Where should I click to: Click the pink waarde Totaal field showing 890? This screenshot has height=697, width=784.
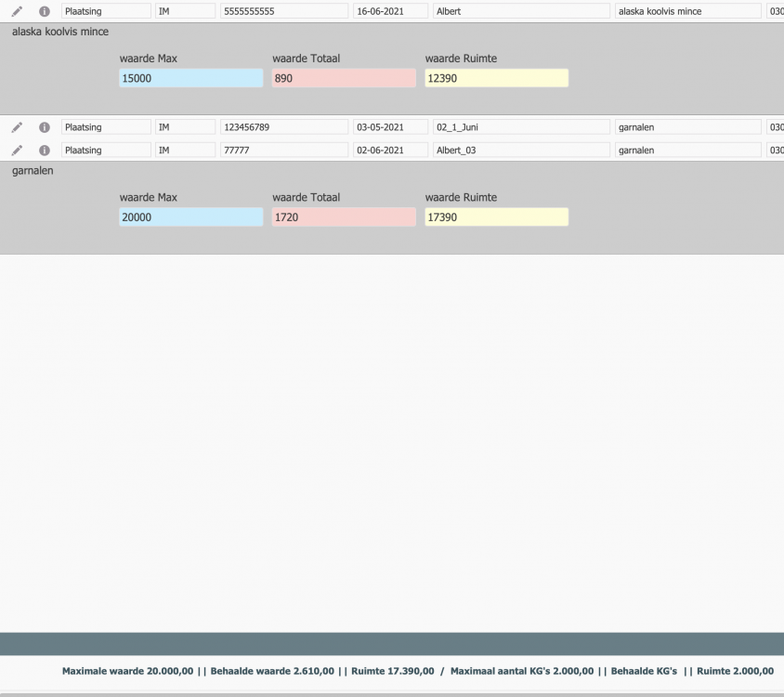point(344,78)
